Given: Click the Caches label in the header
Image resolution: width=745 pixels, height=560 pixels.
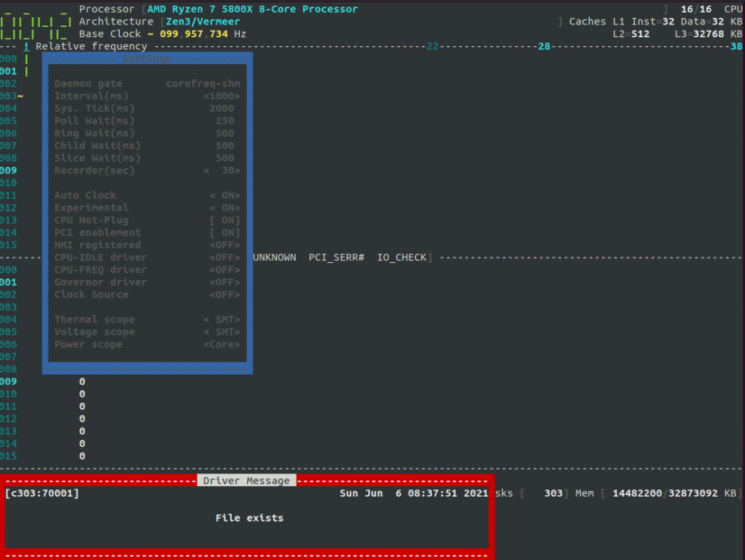Looking at the screenshot, I should click(588, 22).
